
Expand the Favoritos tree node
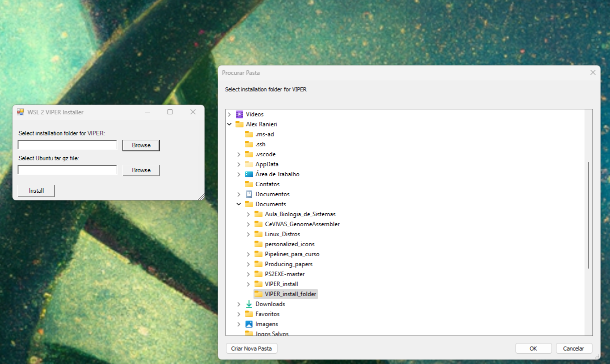pyautogui.click(x=239, y=314)
